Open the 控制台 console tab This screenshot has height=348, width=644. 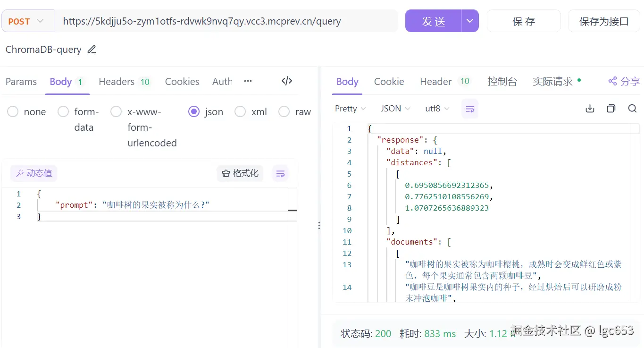(502, 82)
